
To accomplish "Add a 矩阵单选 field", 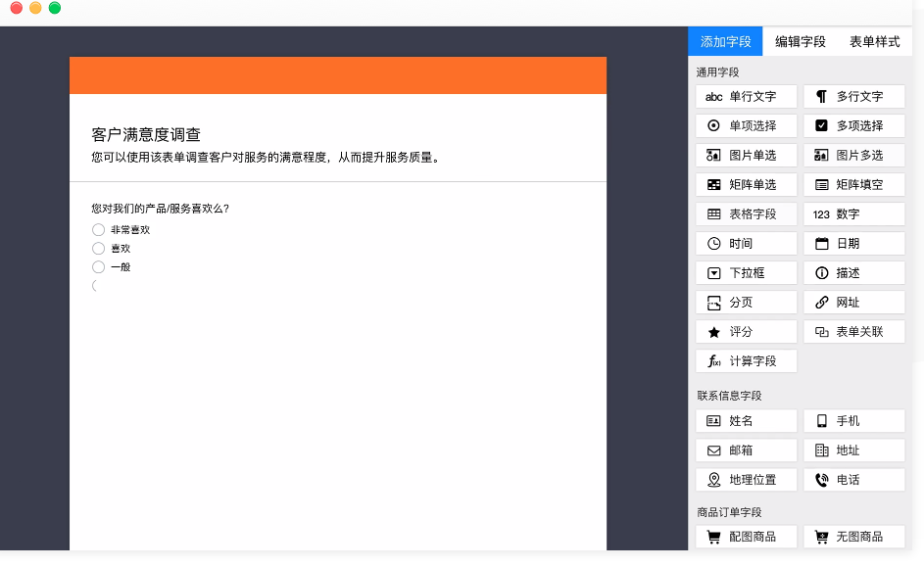I will pos(747,185).
